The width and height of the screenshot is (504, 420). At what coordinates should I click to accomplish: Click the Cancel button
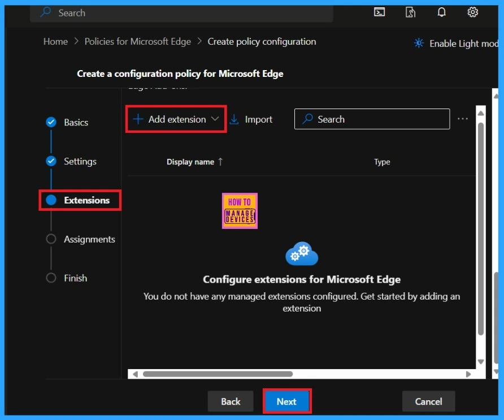coord(428,401)
